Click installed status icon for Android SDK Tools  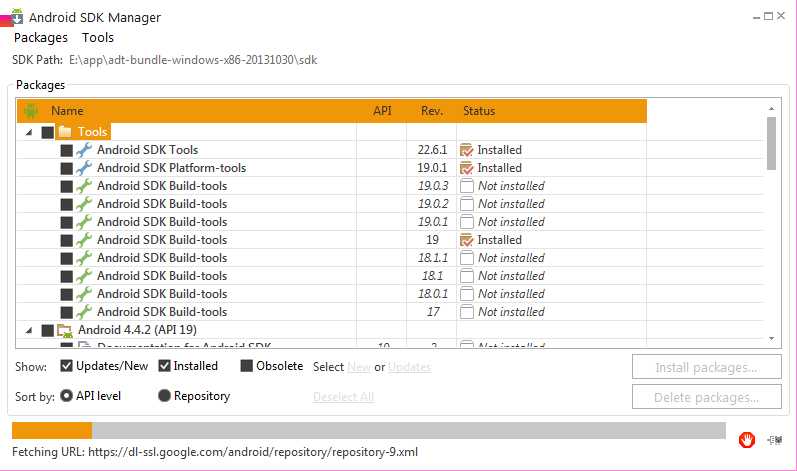466,150
